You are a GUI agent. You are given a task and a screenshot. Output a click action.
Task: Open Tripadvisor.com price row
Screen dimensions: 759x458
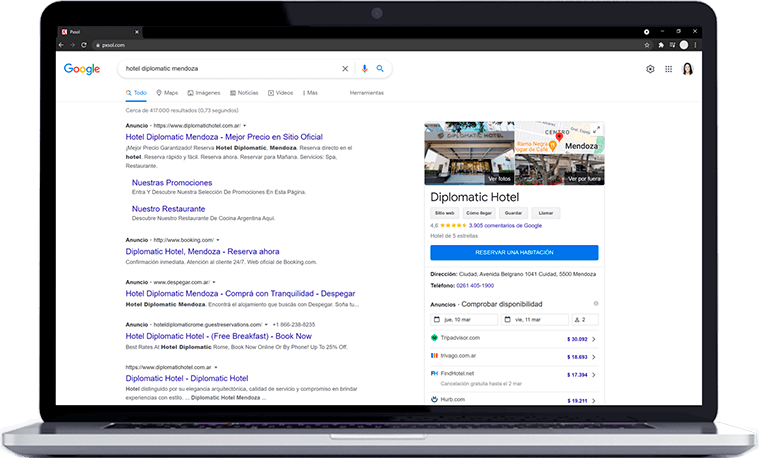pos(514,338)
